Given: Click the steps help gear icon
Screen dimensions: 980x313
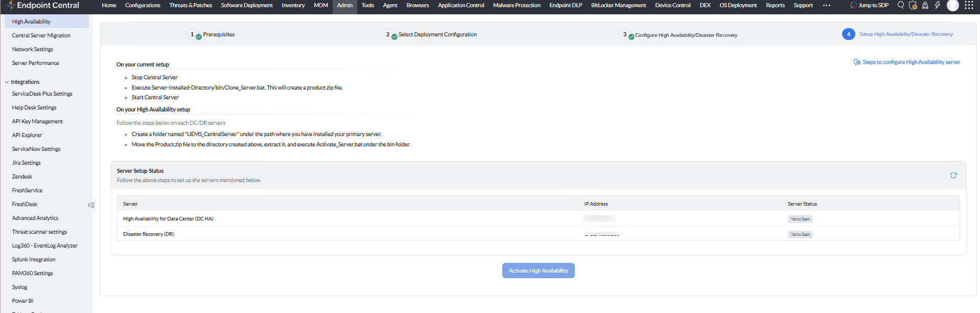Looking at the screenshot, I should click(857, 62).
